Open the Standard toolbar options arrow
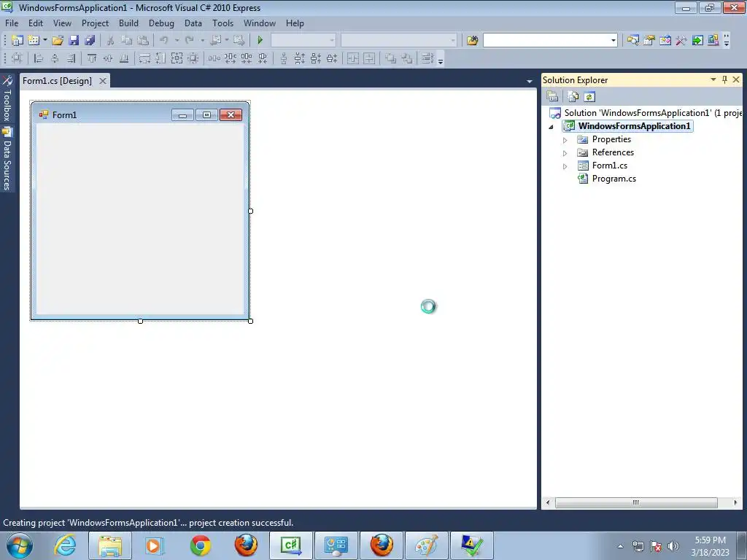Image resolution: width=747 pixels, height=560 pixels. 727,41
